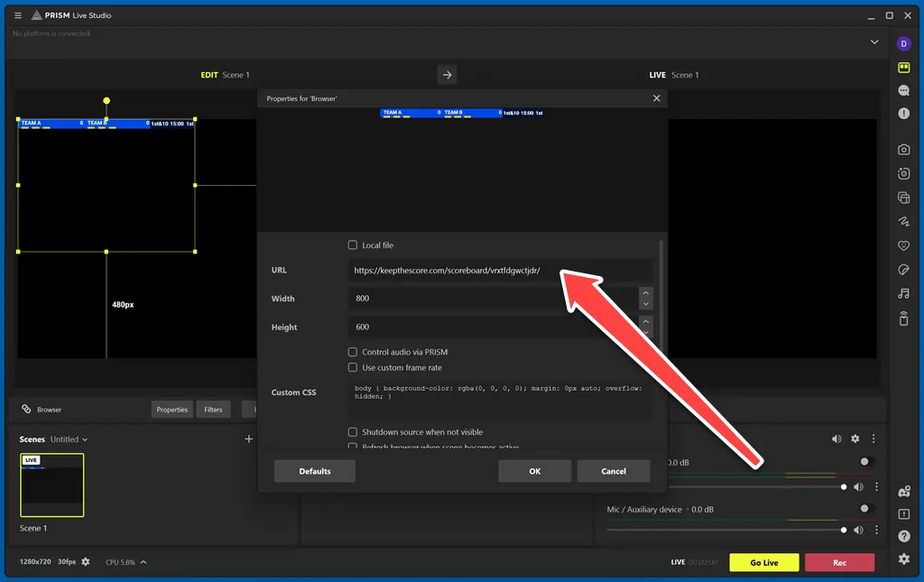
Task: Enable the Local file checkbox
Action: [352, 245]
